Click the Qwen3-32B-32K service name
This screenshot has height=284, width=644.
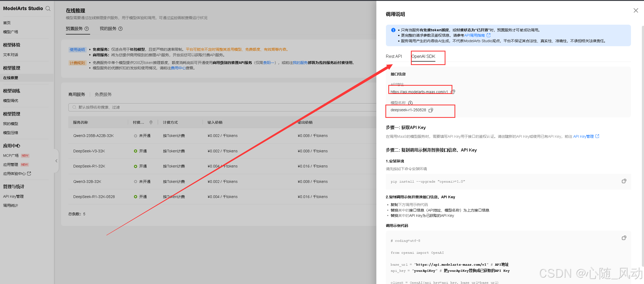(87, 182)
